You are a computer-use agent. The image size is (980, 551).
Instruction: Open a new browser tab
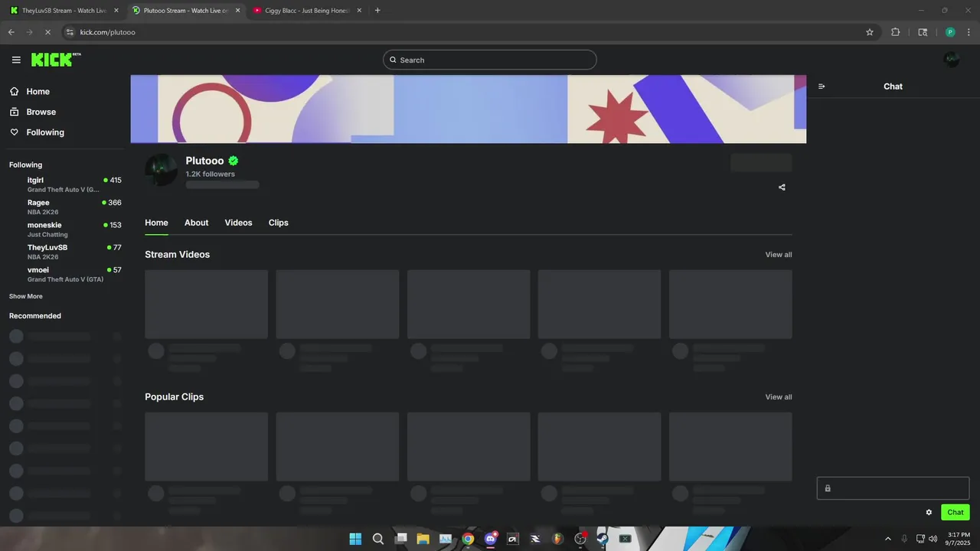(x=377, y=11)
